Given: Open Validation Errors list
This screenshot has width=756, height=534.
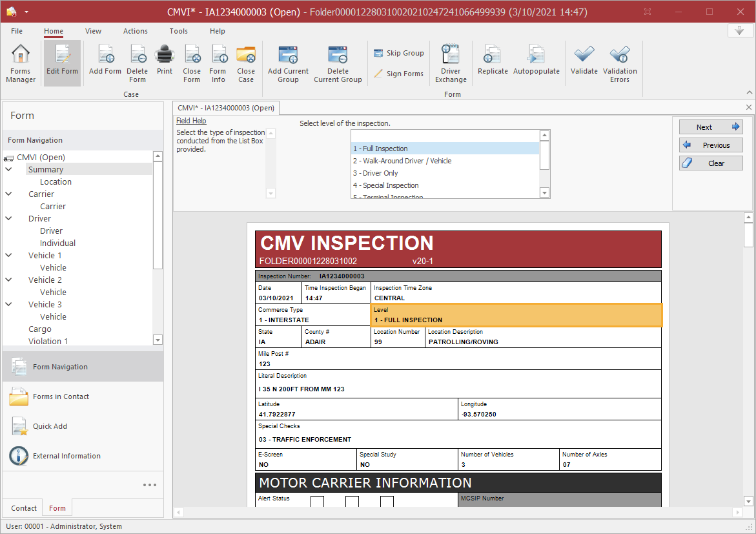Looking at the screenshot, I should [619, 63].
